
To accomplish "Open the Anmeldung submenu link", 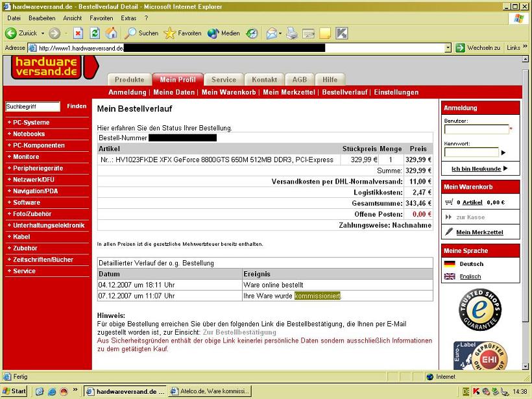I will tap(127, 92).
